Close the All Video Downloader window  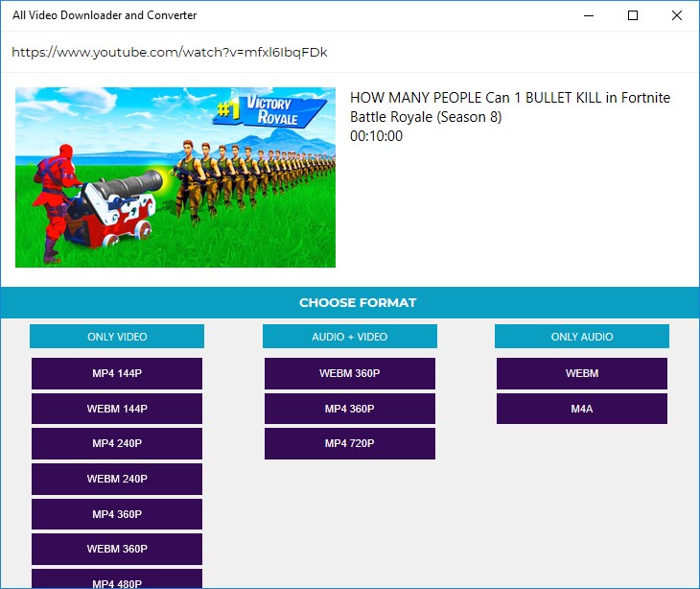coord(677,15)
